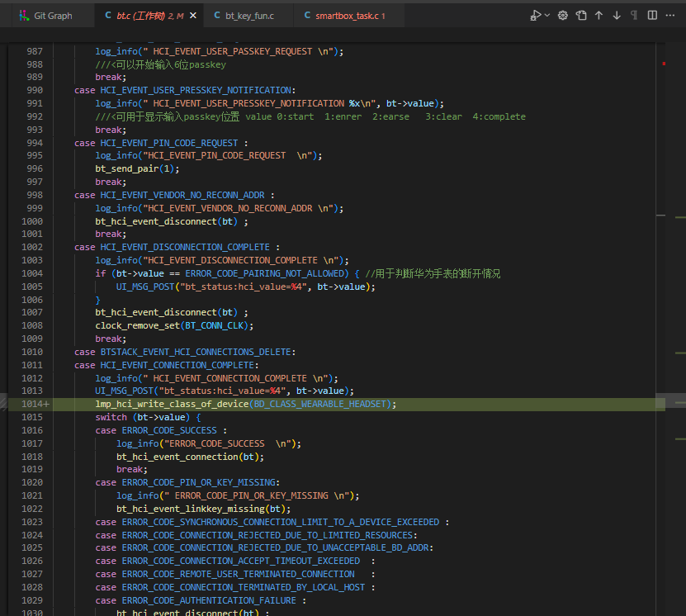Close the bt.c tab
Screen dimensions: 686x616
click(193, 16)
